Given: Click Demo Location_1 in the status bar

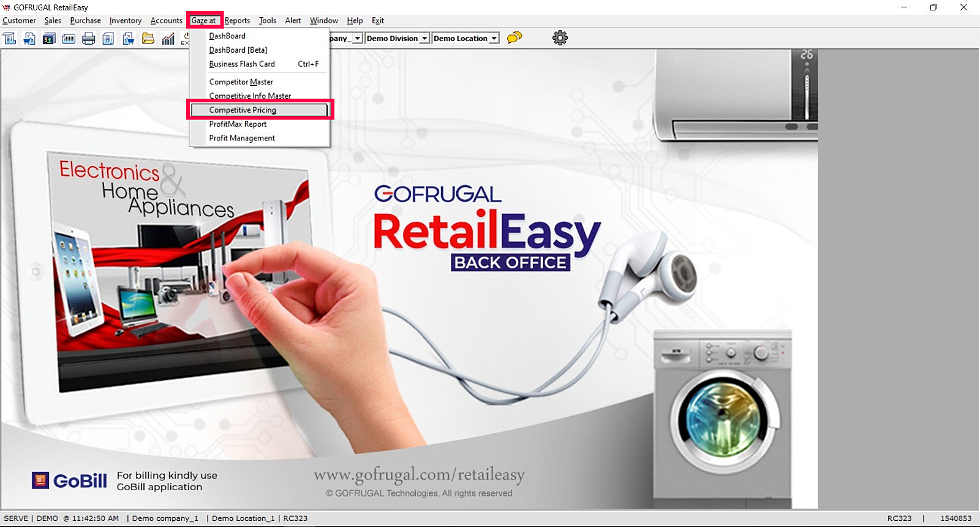Looking at the screenshot, I should tap(243, 518).
